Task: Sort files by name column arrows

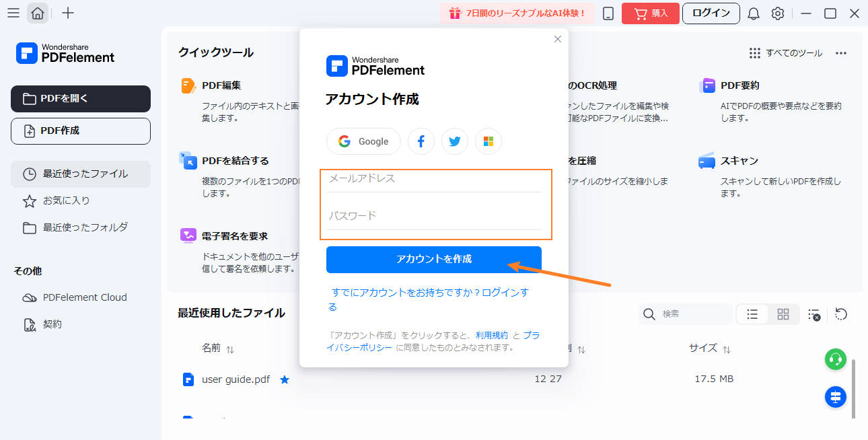Action: pos(230,349)
